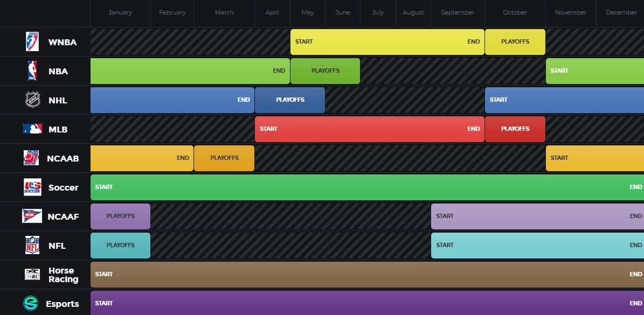Select the NHL row label
This screenshot has height=315, width=644.
(58, 101)
